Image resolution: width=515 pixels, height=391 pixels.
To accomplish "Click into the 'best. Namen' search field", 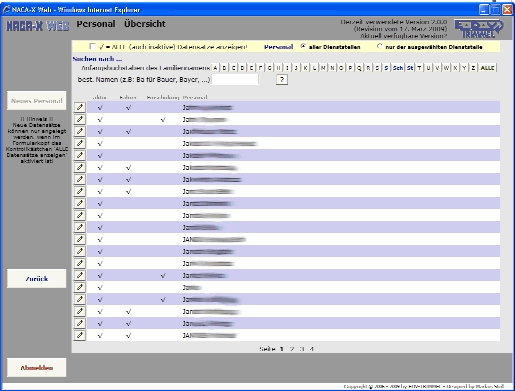I will pyautogui.click(x=235, y=79).
